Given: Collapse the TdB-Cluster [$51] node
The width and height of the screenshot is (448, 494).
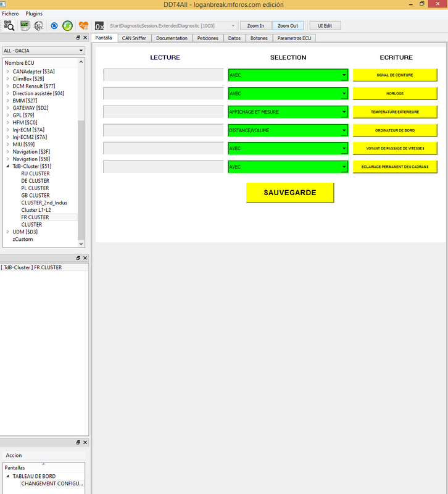Looking at the screenshot, I should pos(8,166).
